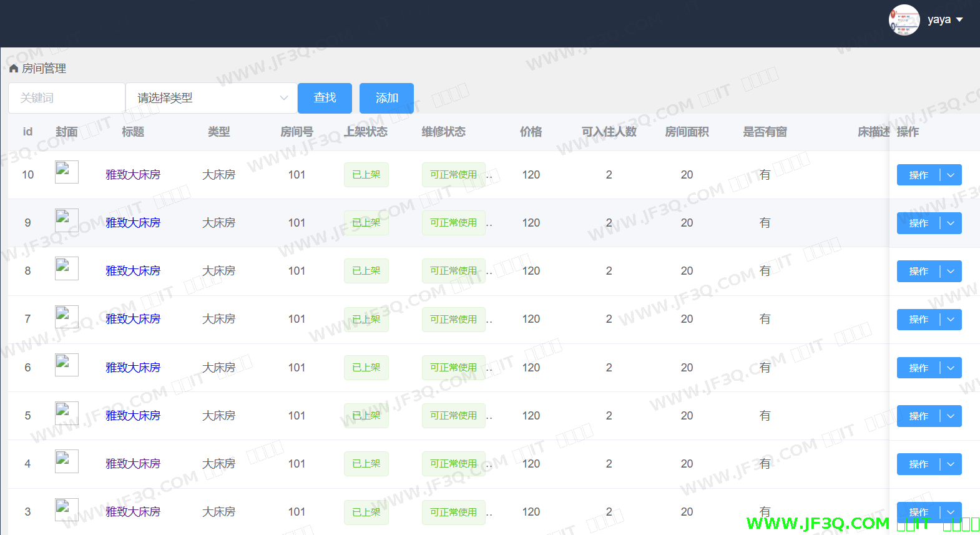Click the 操作 button for row id 6
980x535 pixels.
918,368
